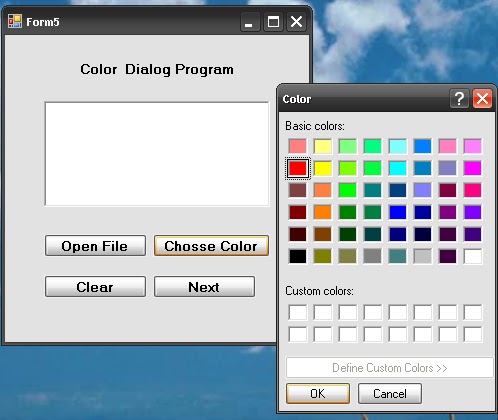This screenshot has width=498, height=420.
Task: Cancel the Color dialog
Action: 390,394
